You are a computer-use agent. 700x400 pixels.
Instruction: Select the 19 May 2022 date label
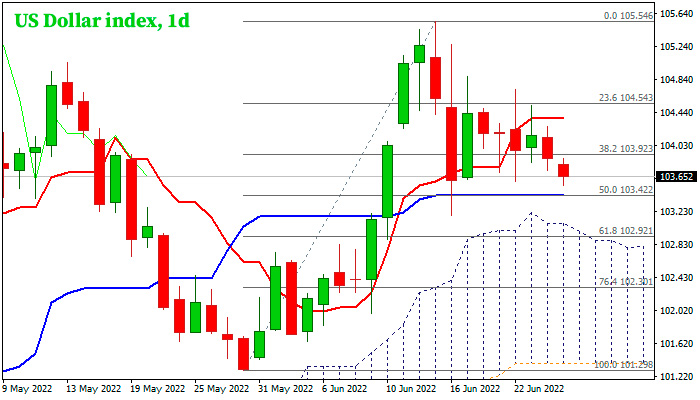(x=157, y=387)
